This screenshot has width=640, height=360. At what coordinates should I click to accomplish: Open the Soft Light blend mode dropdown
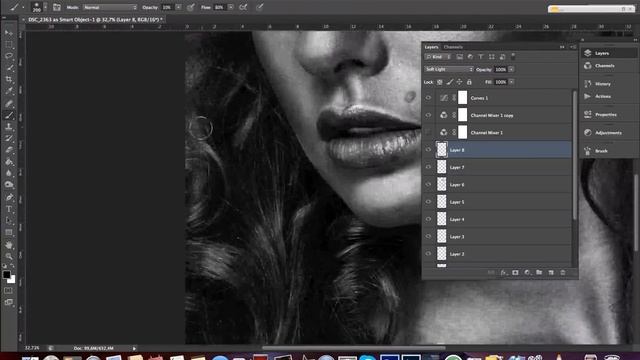[x=449, y=69]
